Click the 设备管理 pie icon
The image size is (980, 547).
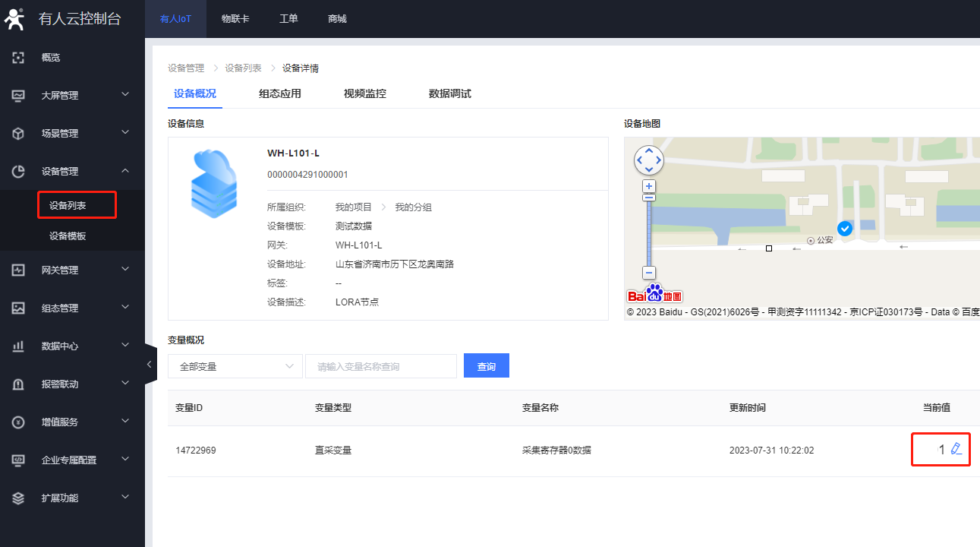click(x=19, y=171)
